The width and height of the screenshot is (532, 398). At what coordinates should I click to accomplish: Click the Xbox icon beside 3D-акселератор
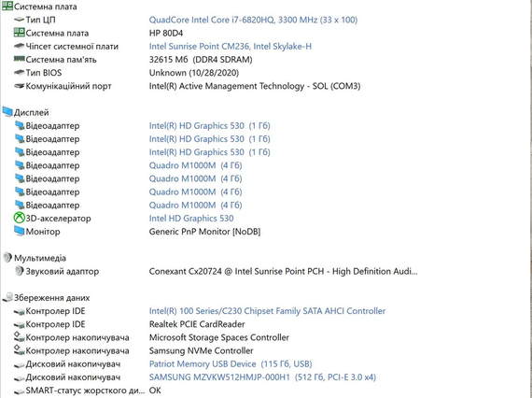[x=19, y=218]
